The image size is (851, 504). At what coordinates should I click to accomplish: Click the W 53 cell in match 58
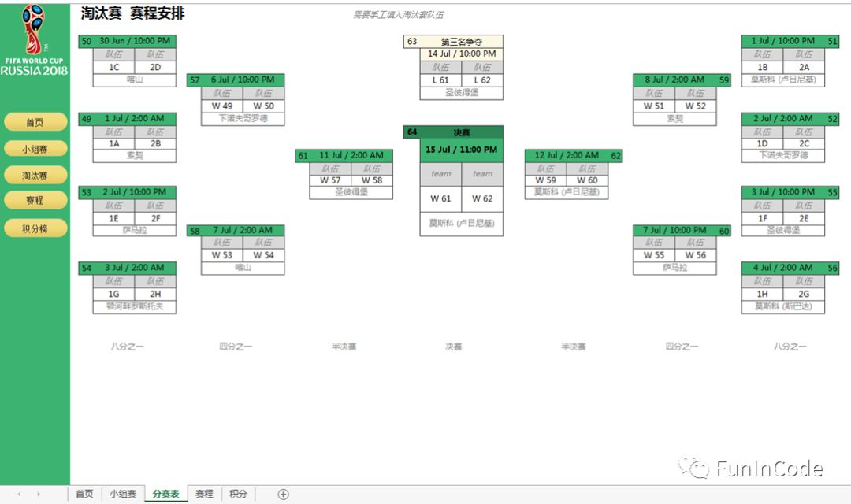coord(222,255)
